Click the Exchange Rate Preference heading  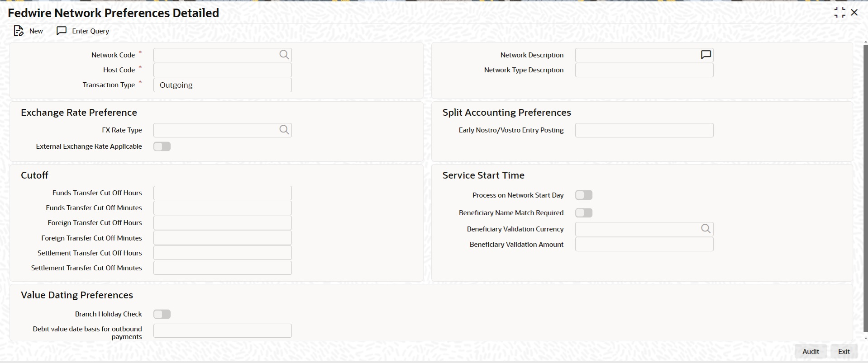tap(79, 112)
